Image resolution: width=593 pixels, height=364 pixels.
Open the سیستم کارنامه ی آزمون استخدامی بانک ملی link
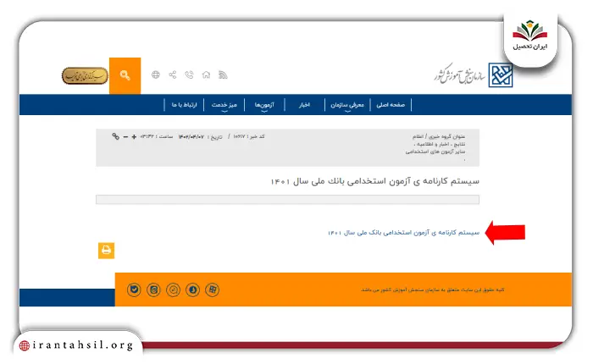403,233
